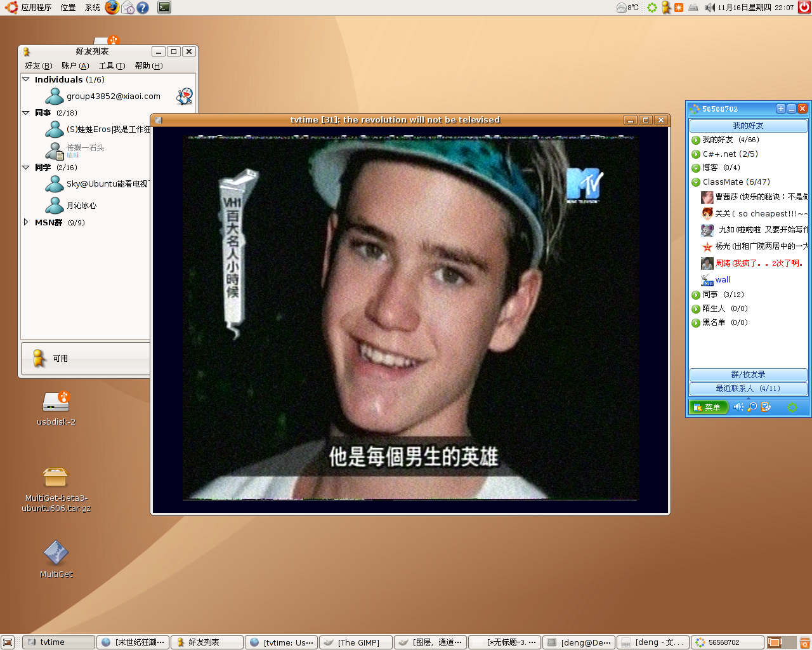
Task: Click the workspace switcher at bottom right
Action: [x=782, y=642]
